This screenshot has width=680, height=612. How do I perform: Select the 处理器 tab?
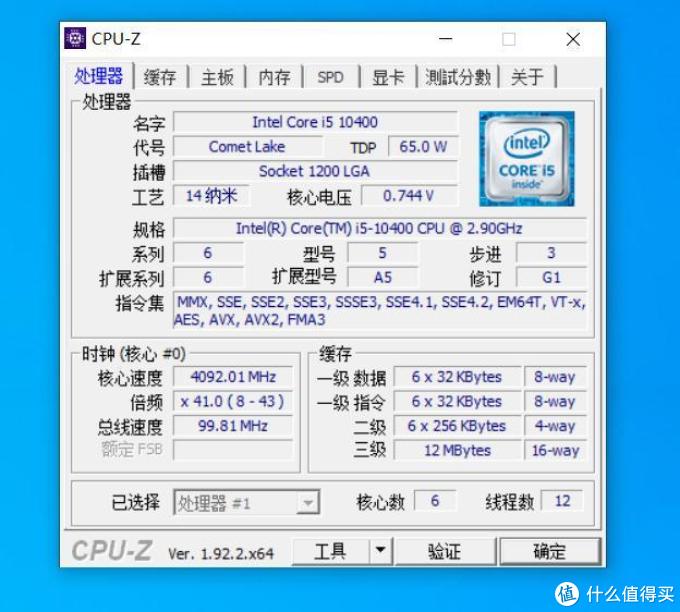[x=99, y=76]
